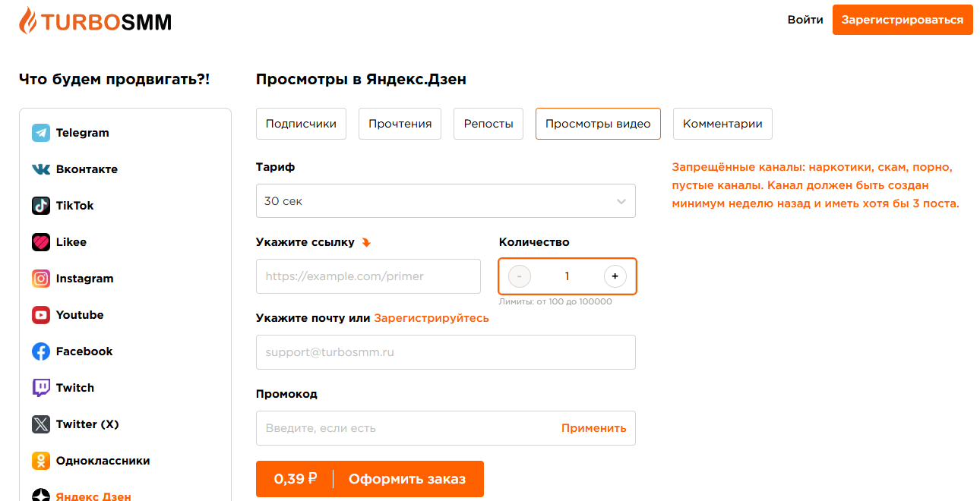Decrease quantity with the minus button
The height and width of the screenshot is (501, 980).
coord(520,276)
